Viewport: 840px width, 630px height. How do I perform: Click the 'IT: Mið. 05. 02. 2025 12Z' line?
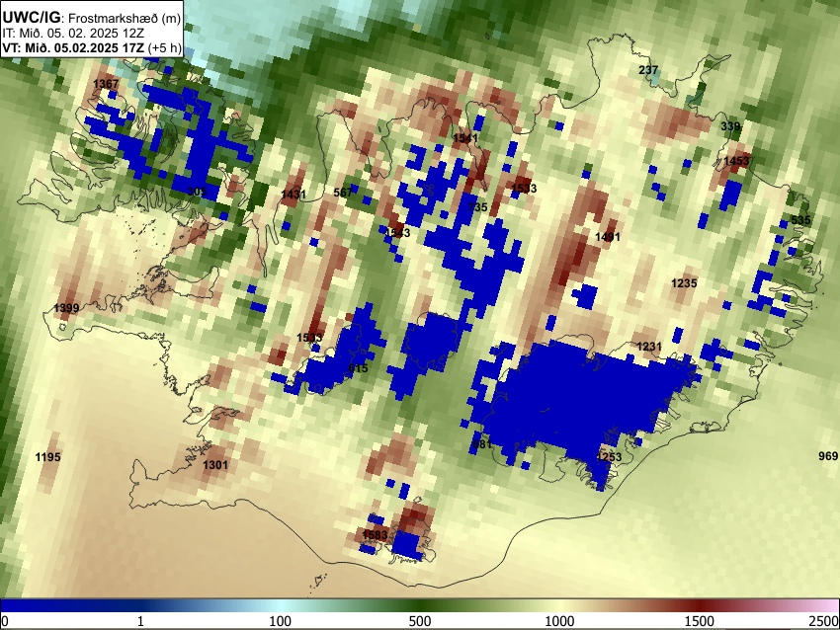(73, 34)
